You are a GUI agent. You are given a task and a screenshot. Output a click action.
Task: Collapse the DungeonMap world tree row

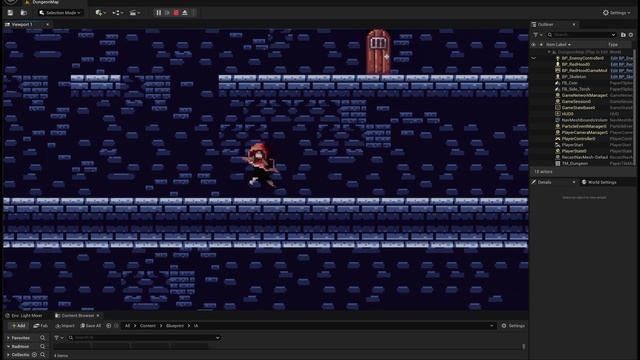[549, 52]
